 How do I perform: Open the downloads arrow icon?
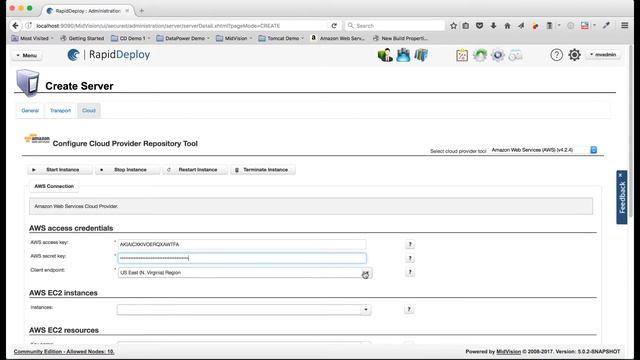click(493, 26)
